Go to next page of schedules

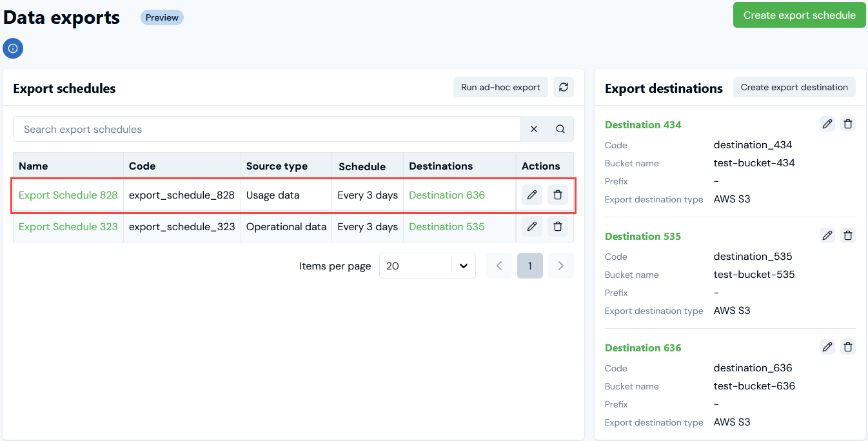coord(560,266)
